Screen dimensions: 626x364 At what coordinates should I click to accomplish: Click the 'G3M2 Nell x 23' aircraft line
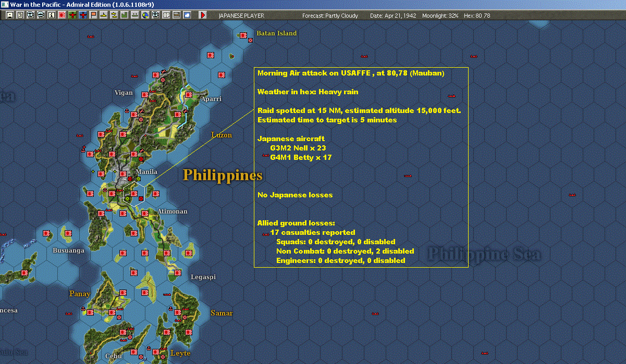[x=298, y=148]
